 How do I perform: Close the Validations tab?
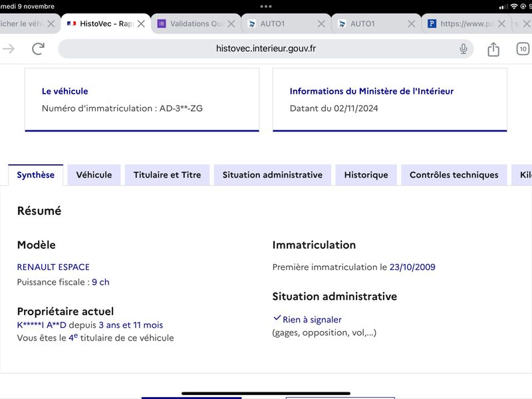coord(231,24)
